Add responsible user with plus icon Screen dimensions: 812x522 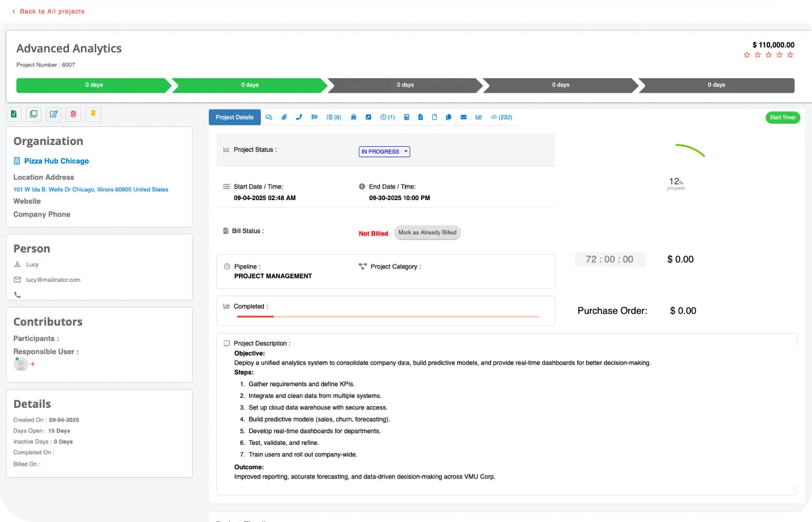[x=33, y=364]
